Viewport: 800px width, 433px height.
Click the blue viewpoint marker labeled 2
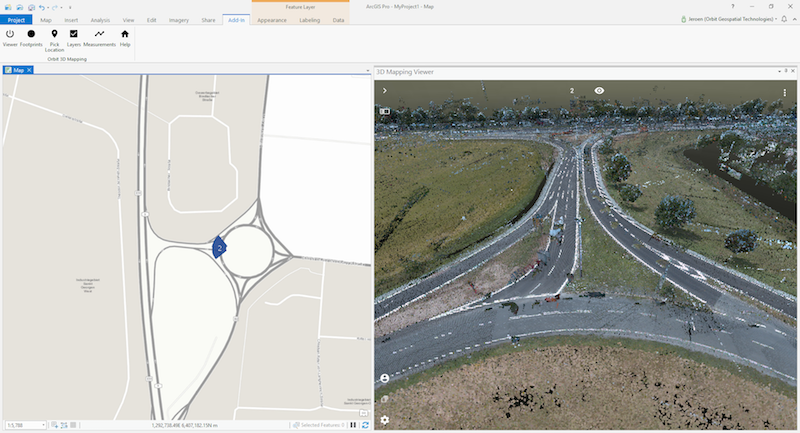coord(218,246)
